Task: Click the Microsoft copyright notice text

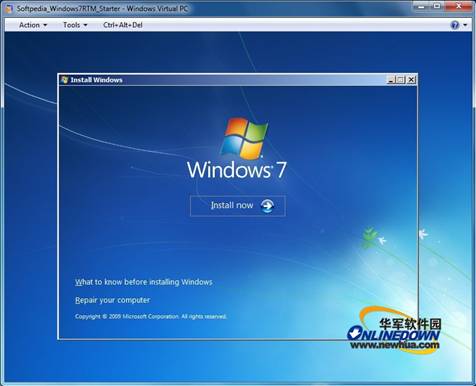Action: point(151,316)
